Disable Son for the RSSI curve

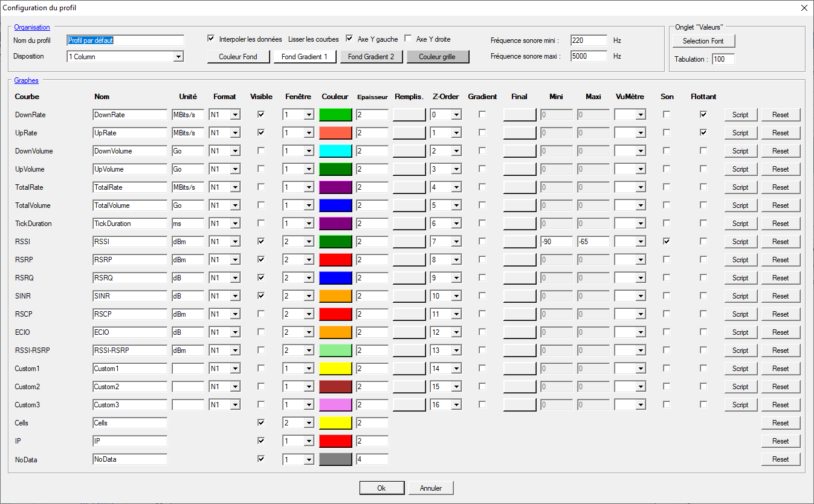click(667, 241)
